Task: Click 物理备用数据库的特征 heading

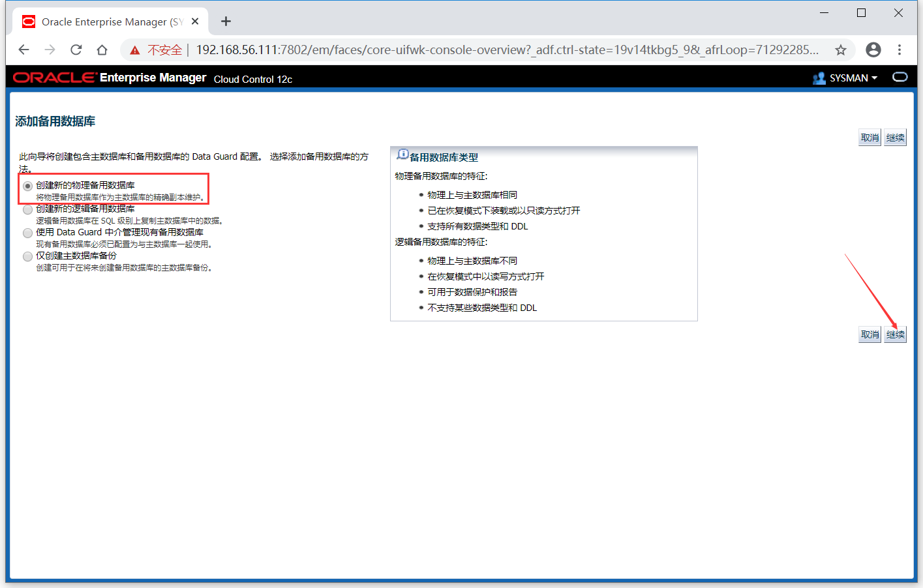Action: tap(441, 176)
